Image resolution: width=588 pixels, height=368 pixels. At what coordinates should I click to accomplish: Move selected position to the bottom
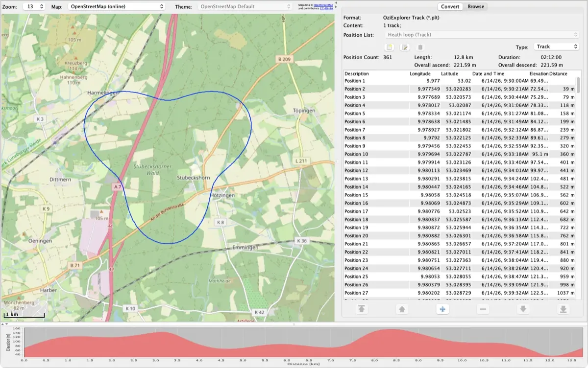click(563, 309)
